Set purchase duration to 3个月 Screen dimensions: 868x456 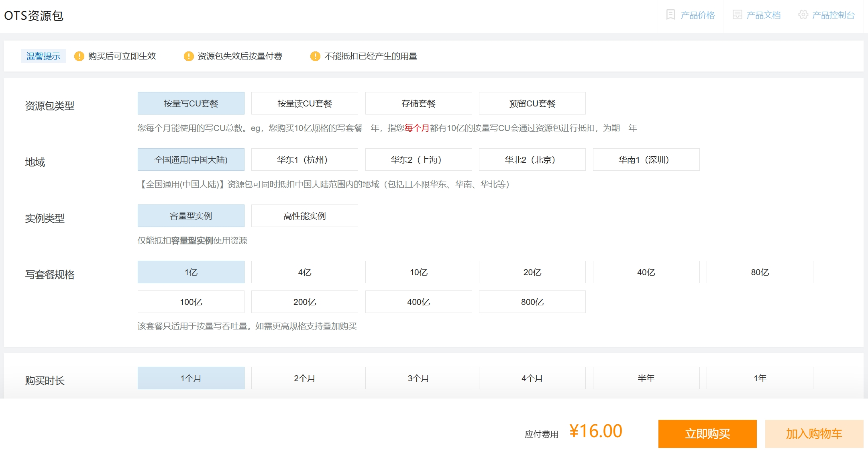coord(419,378)
